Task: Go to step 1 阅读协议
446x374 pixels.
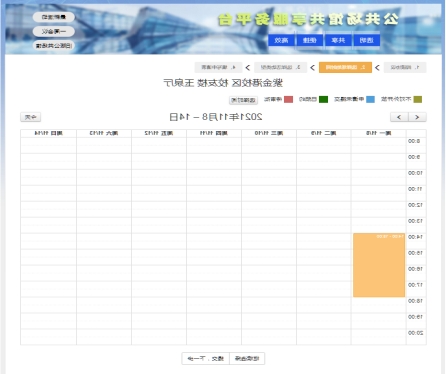Action: [405, 67]
